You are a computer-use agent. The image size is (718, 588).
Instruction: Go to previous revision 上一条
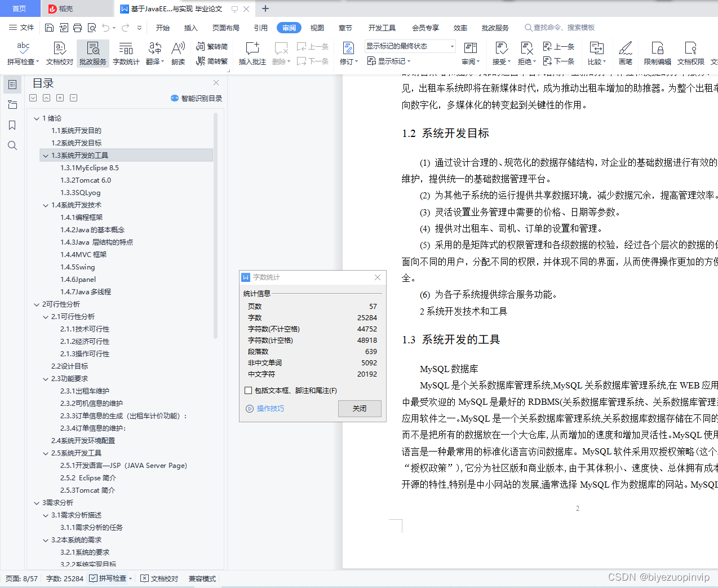pyautogui.click(x=559, y=46)
